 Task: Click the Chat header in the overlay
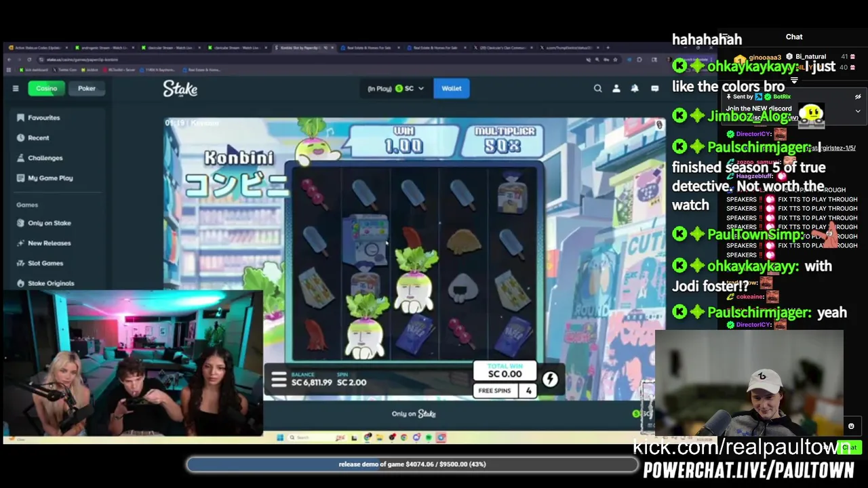pos(794,37)
